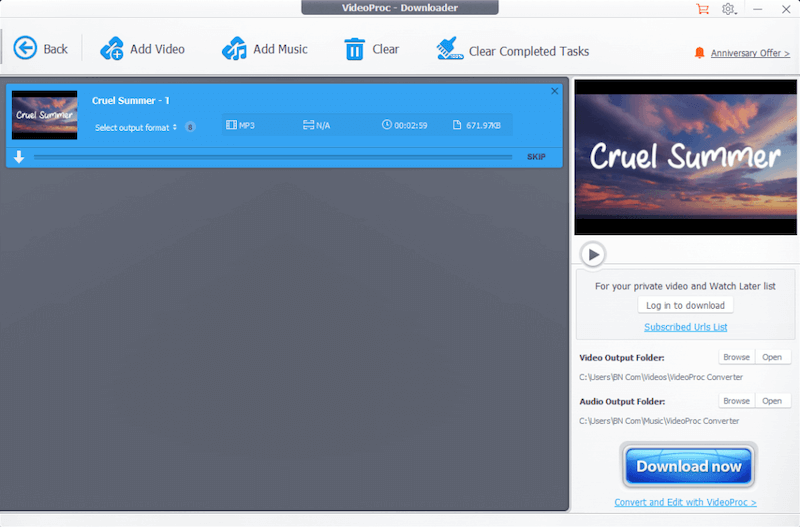Screen dimensions: 800x527
Task: Open the Audio Output Folder
Action: [772, 401]
